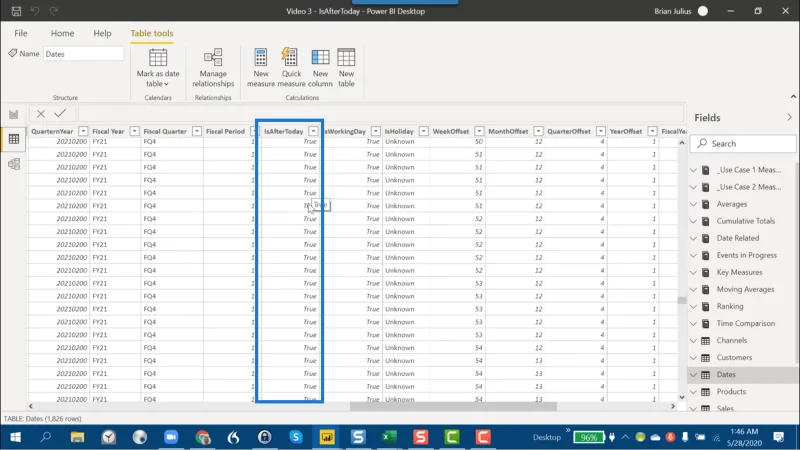Viewport: 800px width, 450px height.
Task: Create a Quick measure
Action: pos(291,68)
